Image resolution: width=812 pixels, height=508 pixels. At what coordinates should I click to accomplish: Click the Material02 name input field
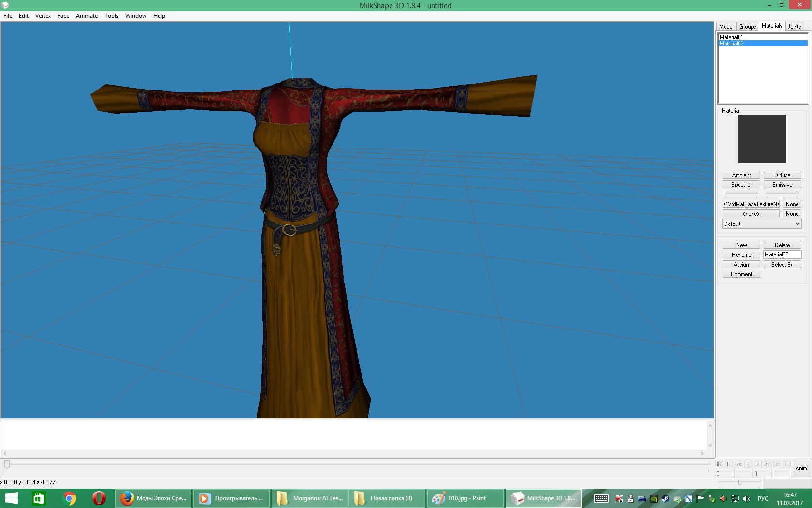point(783,254)
